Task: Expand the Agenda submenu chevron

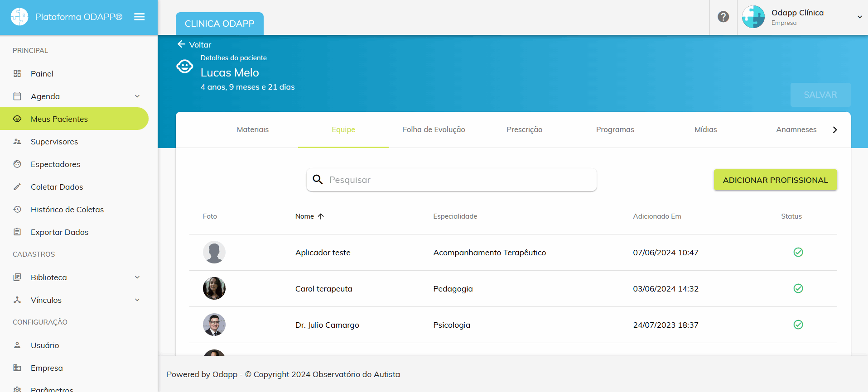Action: point(137,96)
